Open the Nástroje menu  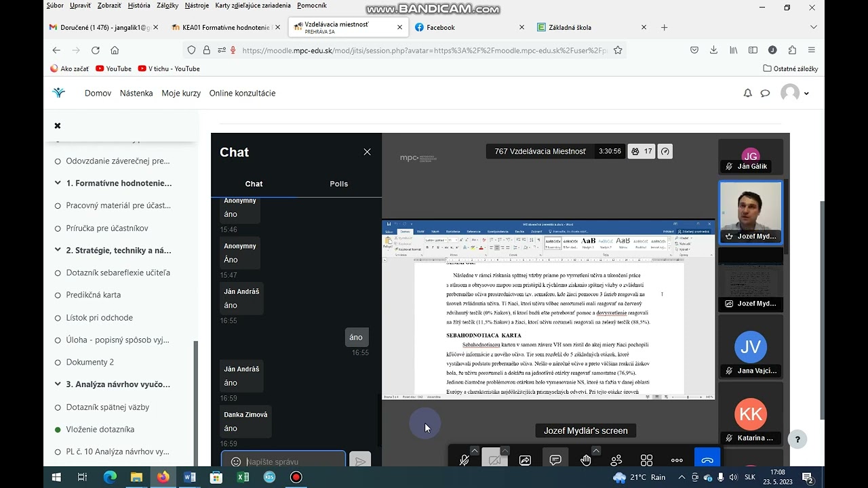tap(197, 5)
